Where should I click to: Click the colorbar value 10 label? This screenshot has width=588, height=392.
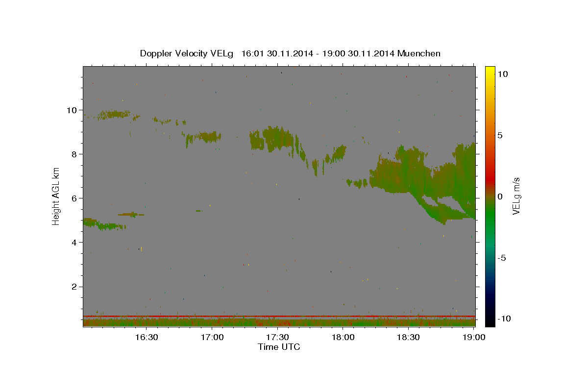pos(502,73)
